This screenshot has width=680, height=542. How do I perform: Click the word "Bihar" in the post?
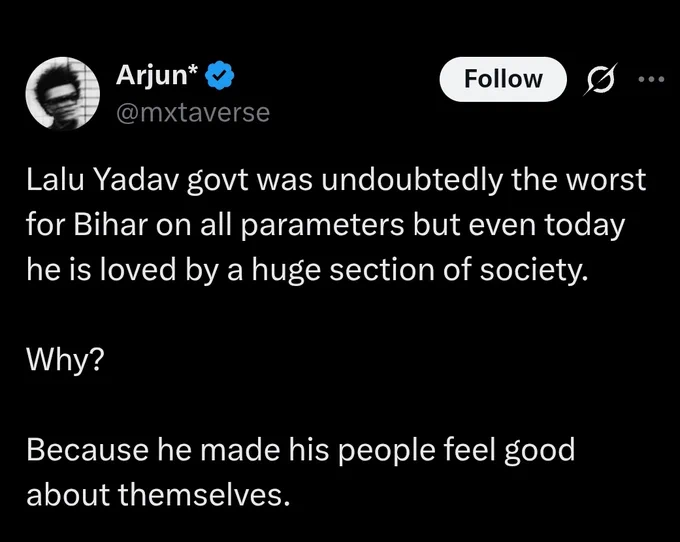tap(111, 225)
